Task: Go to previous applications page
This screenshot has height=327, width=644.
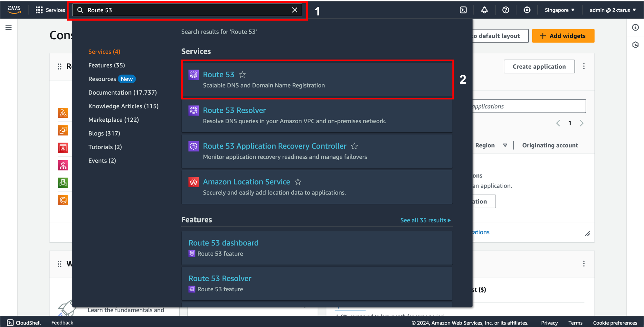Action: (x=558, y=123)
